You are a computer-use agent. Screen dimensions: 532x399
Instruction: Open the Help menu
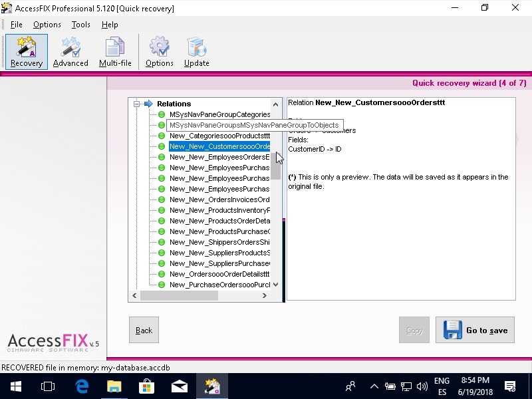[x=110, y=25]
